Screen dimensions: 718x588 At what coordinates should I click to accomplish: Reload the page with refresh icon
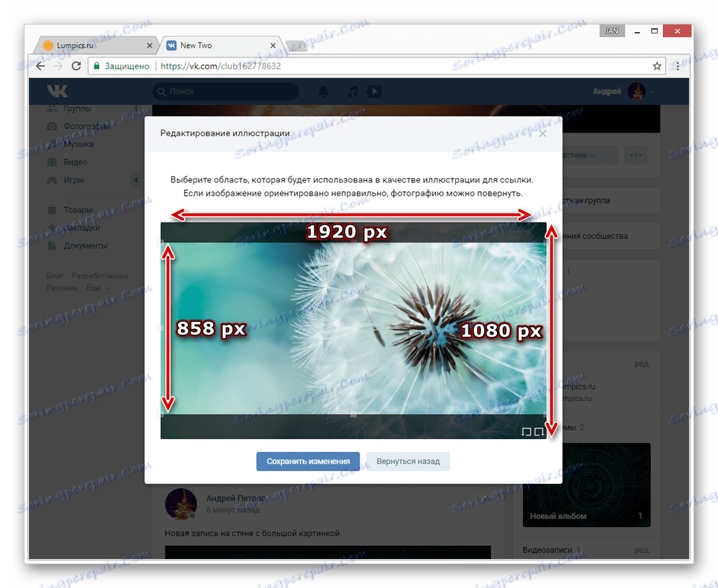(76, 66)
